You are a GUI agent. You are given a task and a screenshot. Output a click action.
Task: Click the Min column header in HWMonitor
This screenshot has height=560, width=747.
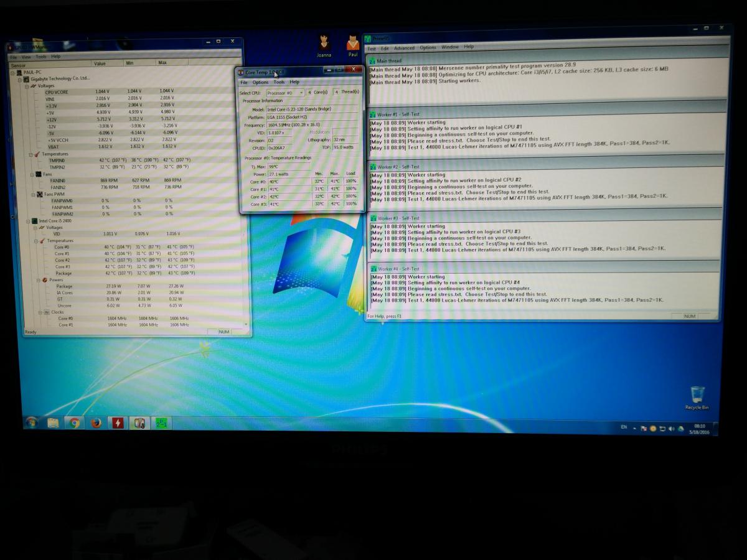pyautogui.click(x=140, y=63)
